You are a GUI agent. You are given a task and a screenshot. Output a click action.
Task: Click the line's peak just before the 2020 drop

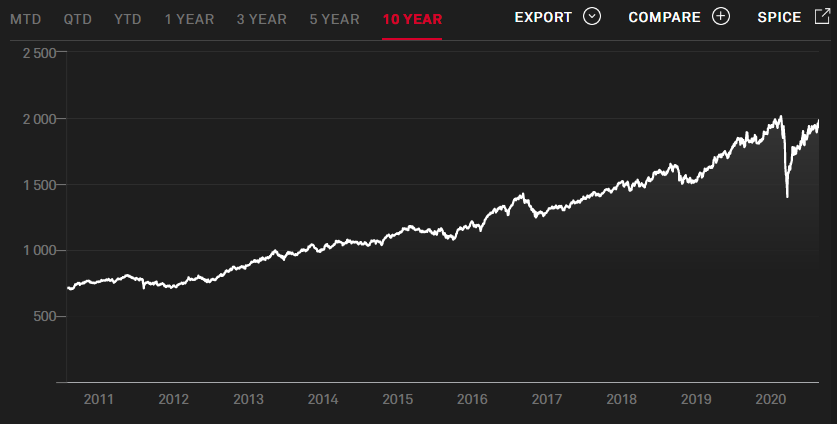pyautogui.click(x=780, y=117)
